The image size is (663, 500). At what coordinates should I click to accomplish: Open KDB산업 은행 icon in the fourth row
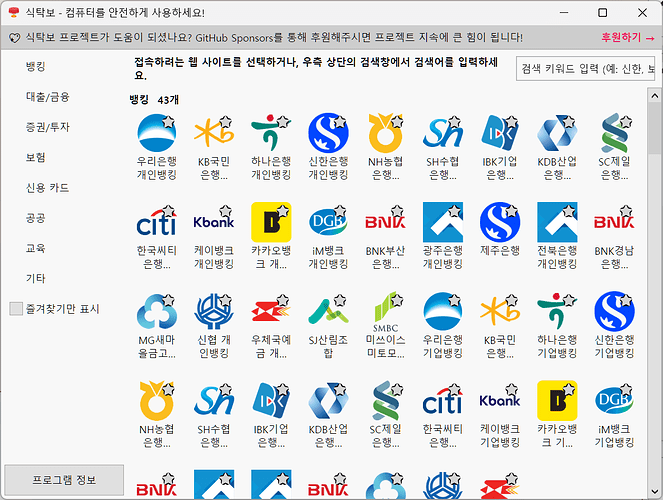(328, 401)
